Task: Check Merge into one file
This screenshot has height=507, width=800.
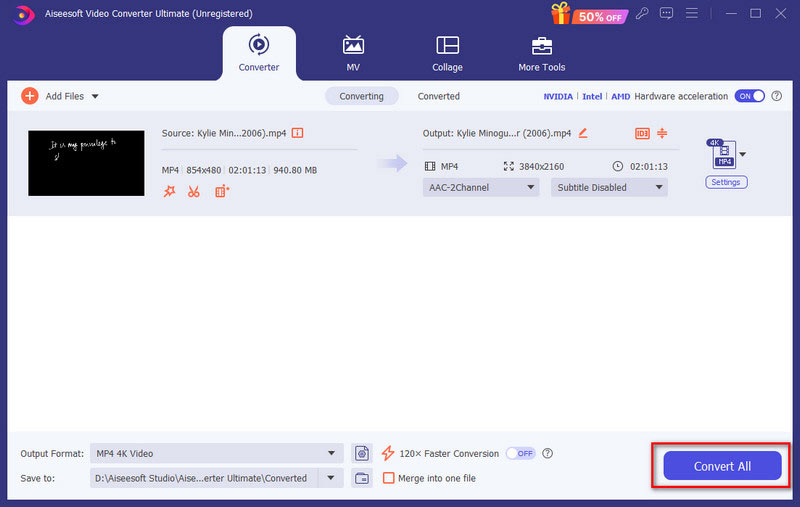Action: 389,478
